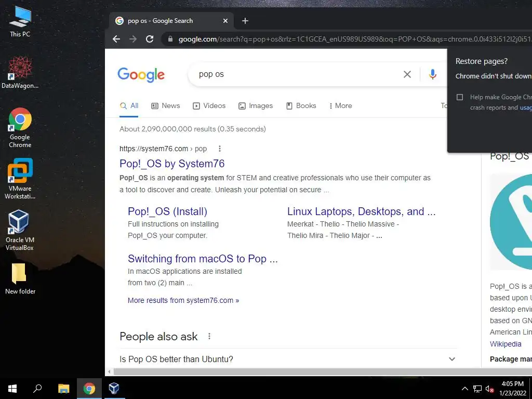Click the Pop!_OS logo thumbnail

(511, 222)
